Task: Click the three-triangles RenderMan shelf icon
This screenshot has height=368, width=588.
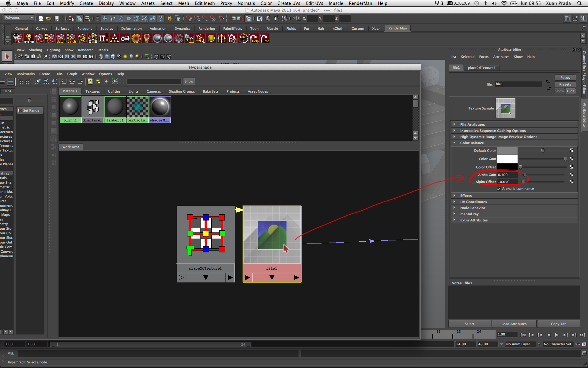Action: [x=114, y=39]
